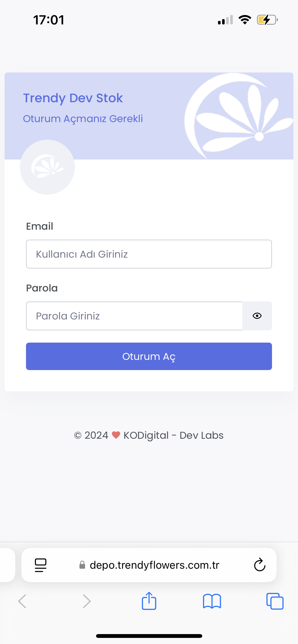Toggle password visibility eye icon

[257, 316]
